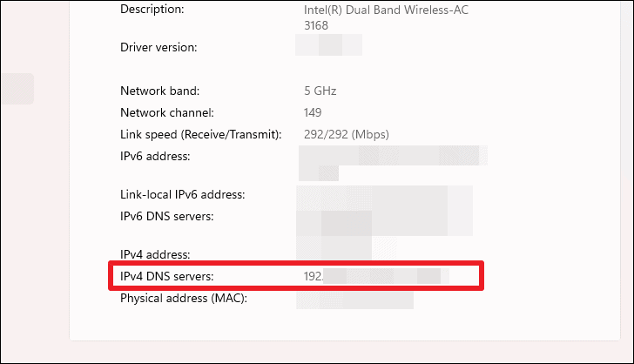The width and height of the screenshot is (634, 364).
Task: Click the IPv4 DNS servers label
Action: (x=166, y=276)
